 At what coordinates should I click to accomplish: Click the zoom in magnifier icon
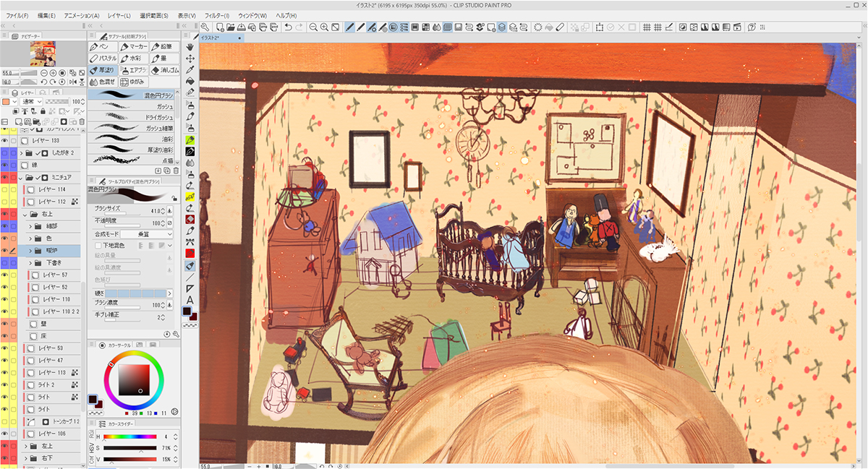(314, 27)
